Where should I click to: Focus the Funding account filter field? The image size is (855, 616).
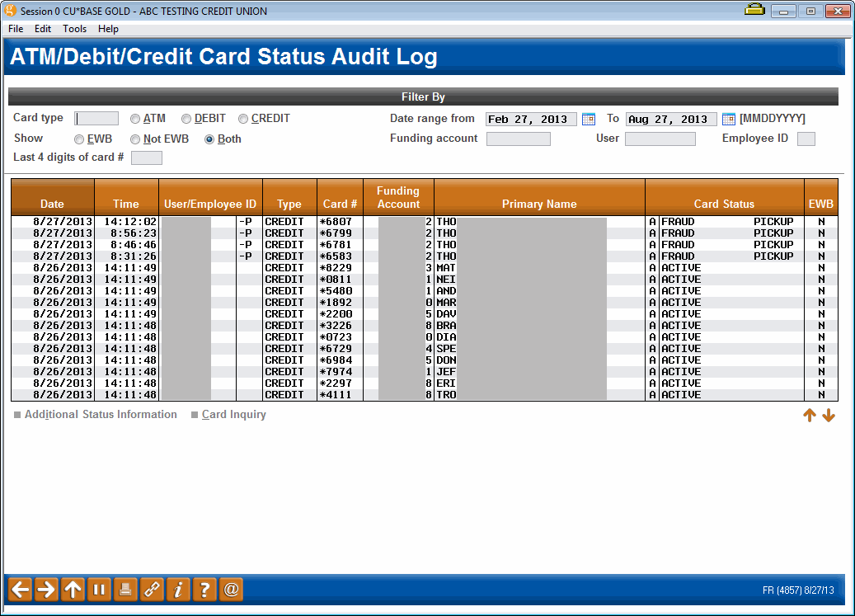click(519, 139)
